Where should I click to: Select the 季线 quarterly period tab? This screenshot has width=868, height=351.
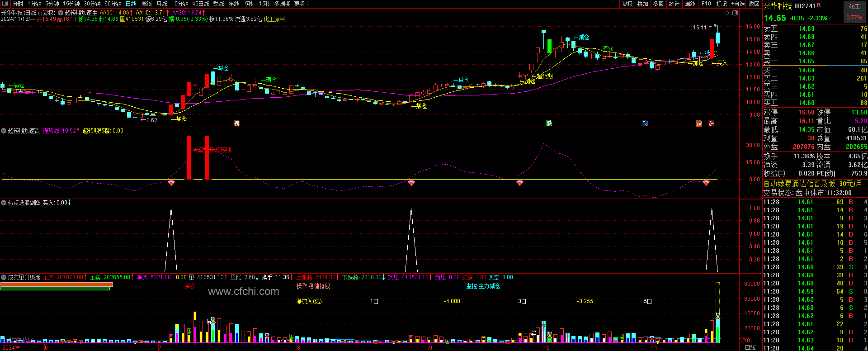(x=219, y=4)
